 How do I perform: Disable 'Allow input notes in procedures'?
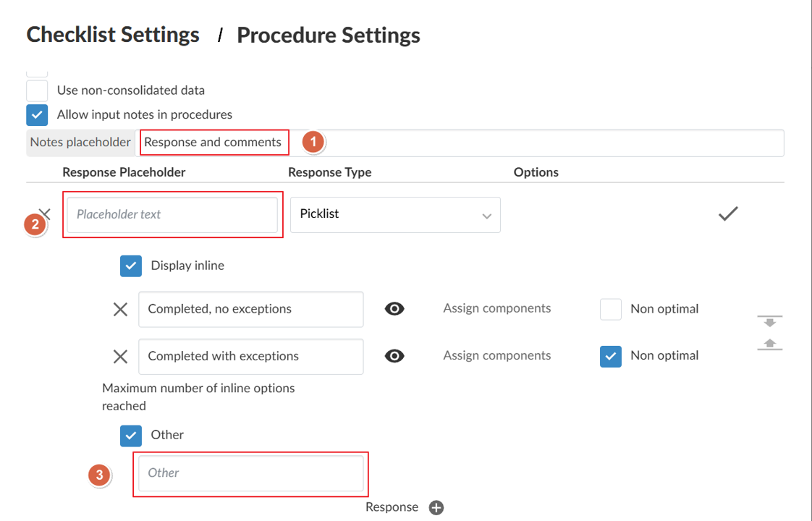36,114
